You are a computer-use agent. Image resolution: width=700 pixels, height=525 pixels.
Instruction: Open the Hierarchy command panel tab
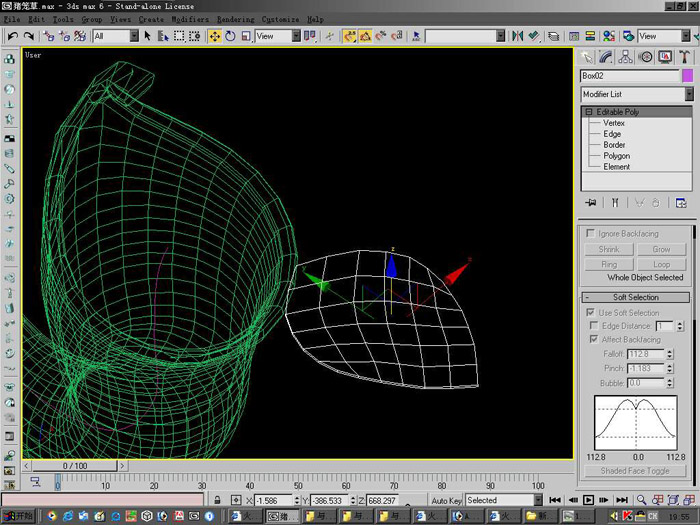pos(625,57)
